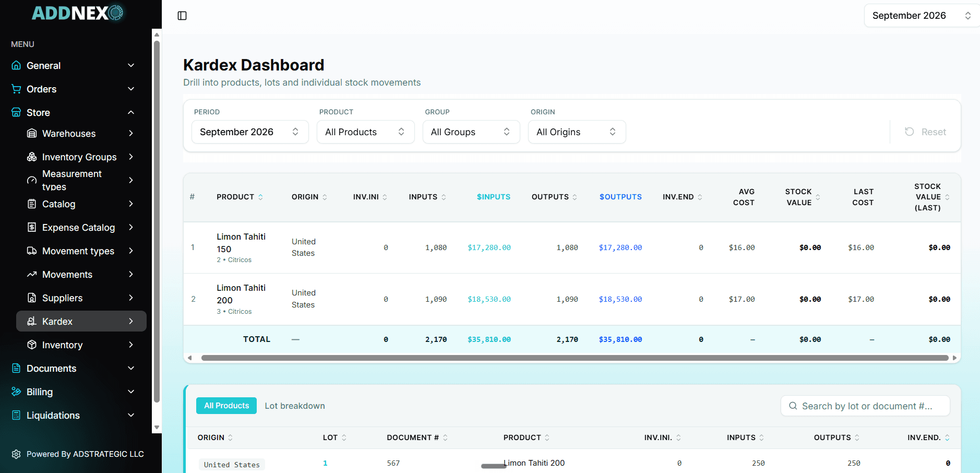Image resolution: width=980 pixels, height=473 pixels.
Task: Click the Documents file icon
Action: 16,368
